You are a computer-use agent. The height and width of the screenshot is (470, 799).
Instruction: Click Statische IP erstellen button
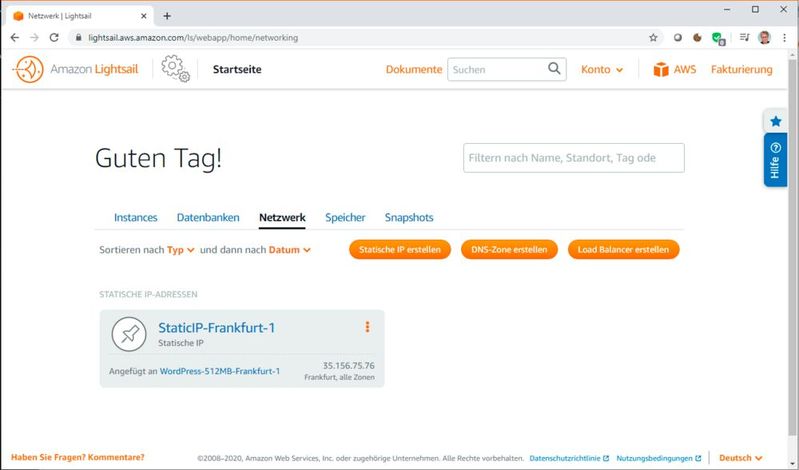[400, 249]
